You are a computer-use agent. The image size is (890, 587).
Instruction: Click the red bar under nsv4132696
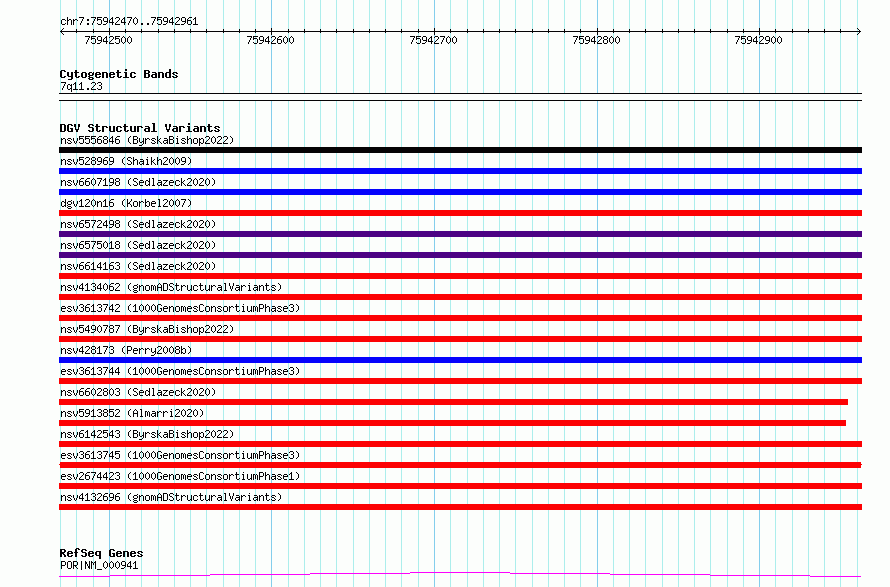[460, 507]
